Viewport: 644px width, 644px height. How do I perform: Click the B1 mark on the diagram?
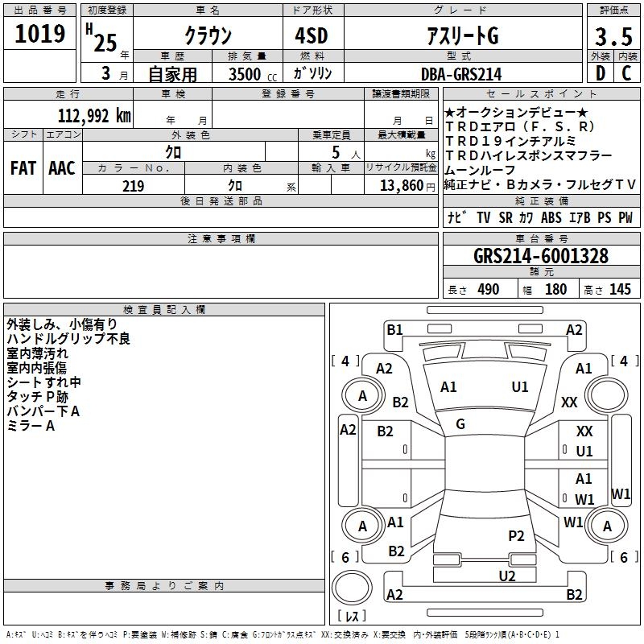coord(394,330)
